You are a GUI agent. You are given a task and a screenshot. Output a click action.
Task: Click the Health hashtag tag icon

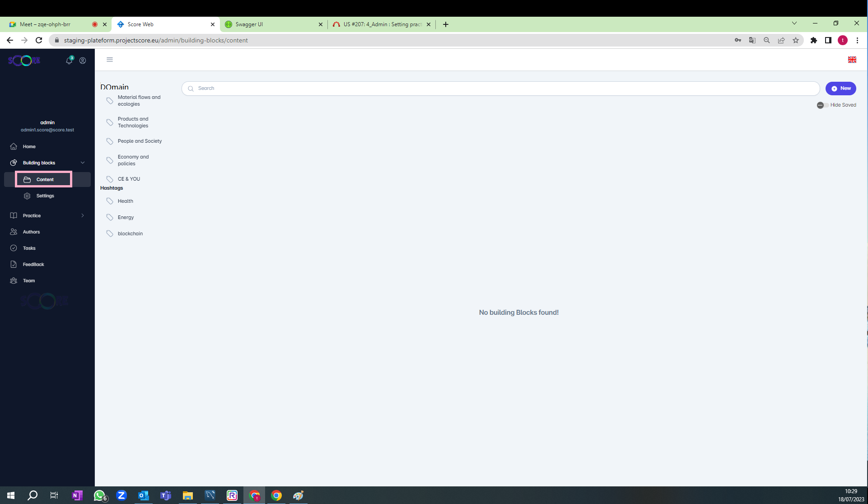point(110,201)
